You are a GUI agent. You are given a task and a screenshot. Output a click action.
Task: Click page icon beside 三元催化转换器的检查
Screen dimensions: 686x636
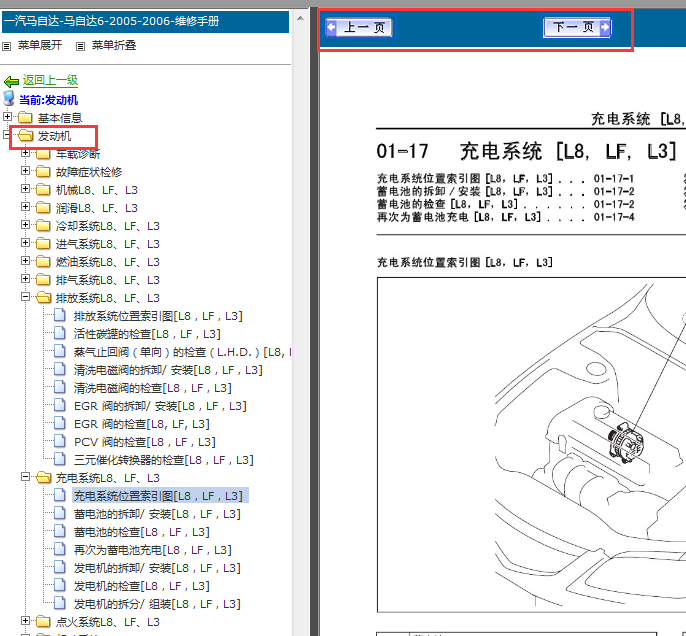60,459
